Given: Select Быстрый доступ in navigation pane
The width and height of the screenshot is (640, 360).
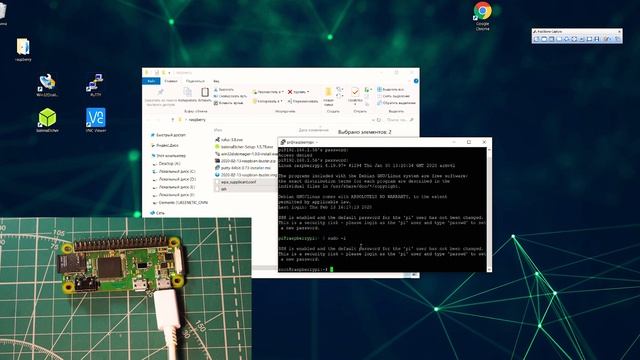Looking at the screenshot, I should click(168, 135).
